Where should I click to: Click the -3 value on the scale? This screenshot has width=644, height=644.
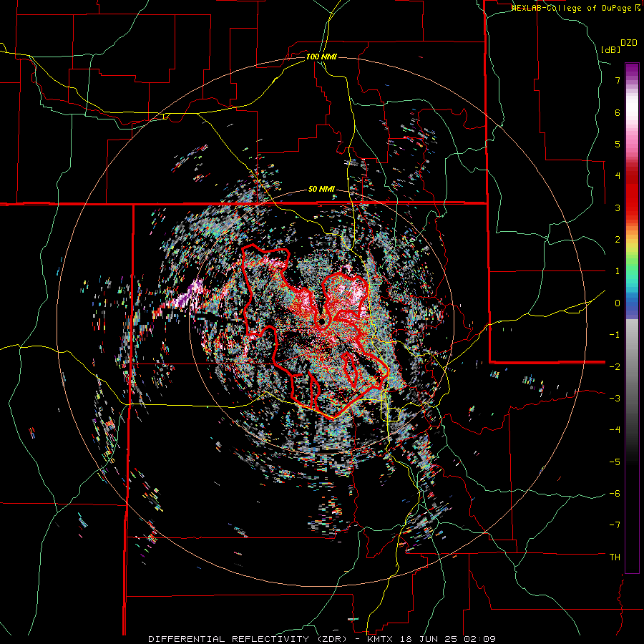click(x=615, y=399)
